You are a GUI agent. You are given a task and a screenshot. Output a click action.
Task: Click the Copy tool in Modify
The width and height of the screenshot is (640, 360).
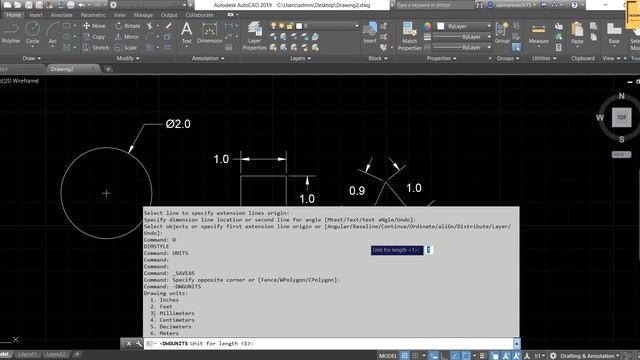coord(94,37)
